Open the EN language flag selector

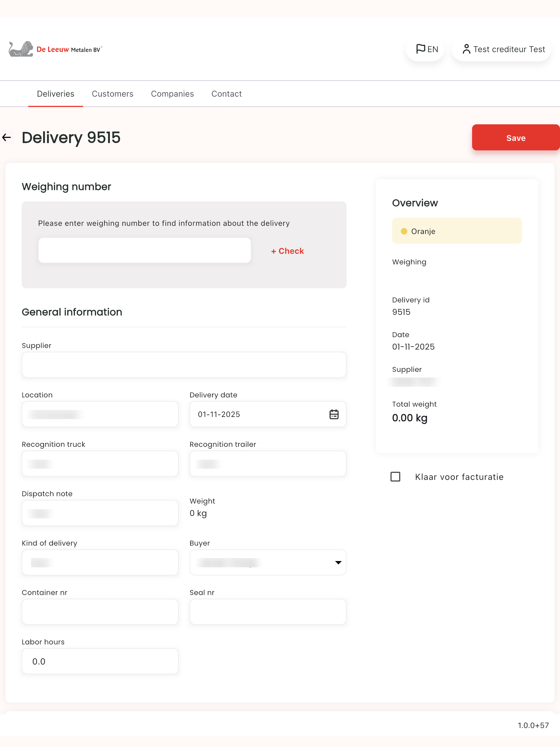425,49
